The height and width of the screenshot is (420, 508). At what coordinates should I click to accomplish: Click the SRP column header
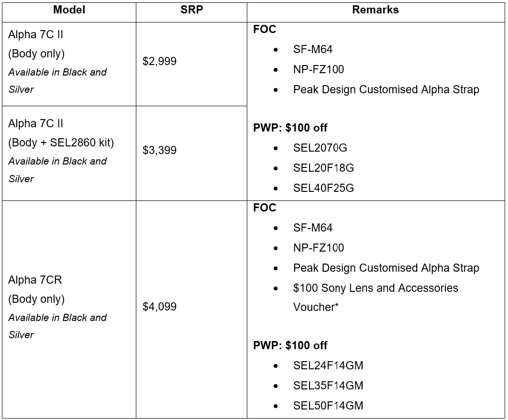pyautogui.click(x=191, y=10)
